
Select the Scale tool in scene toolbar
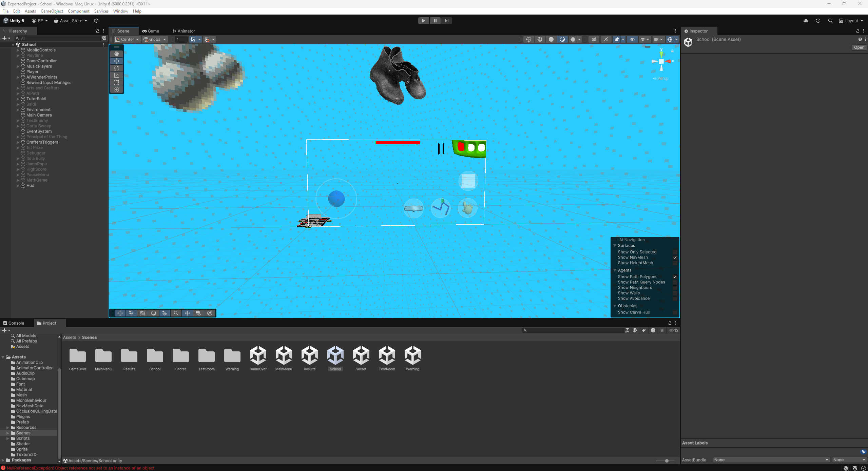click(117, 75)
